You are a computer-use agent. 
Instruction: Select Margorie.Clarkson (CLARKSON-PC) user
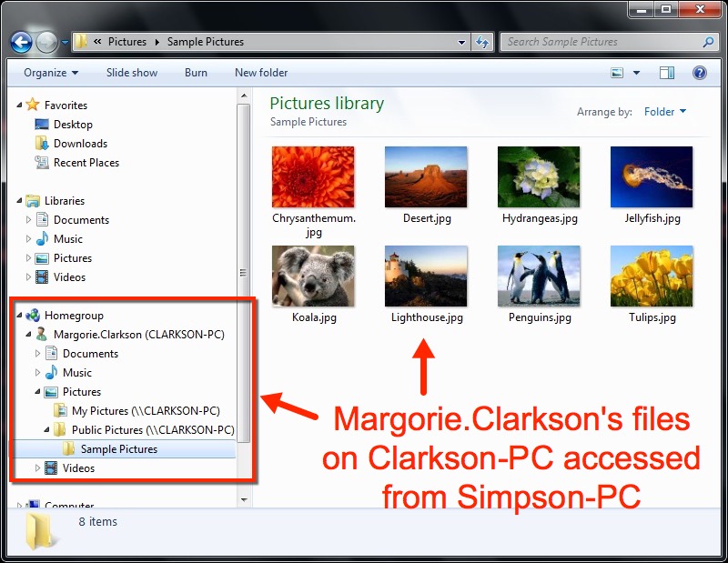click(139, 335)
